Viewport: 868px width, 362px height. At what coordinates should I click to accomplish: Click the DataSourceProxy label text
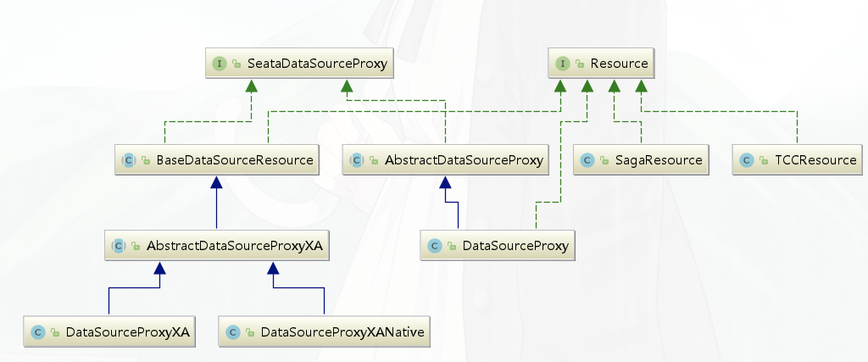click(516, 247)
